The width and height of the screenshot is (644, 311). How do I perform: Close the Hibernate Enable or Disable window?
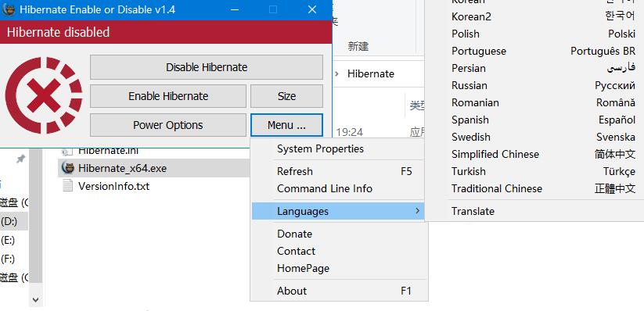point(312,9)
